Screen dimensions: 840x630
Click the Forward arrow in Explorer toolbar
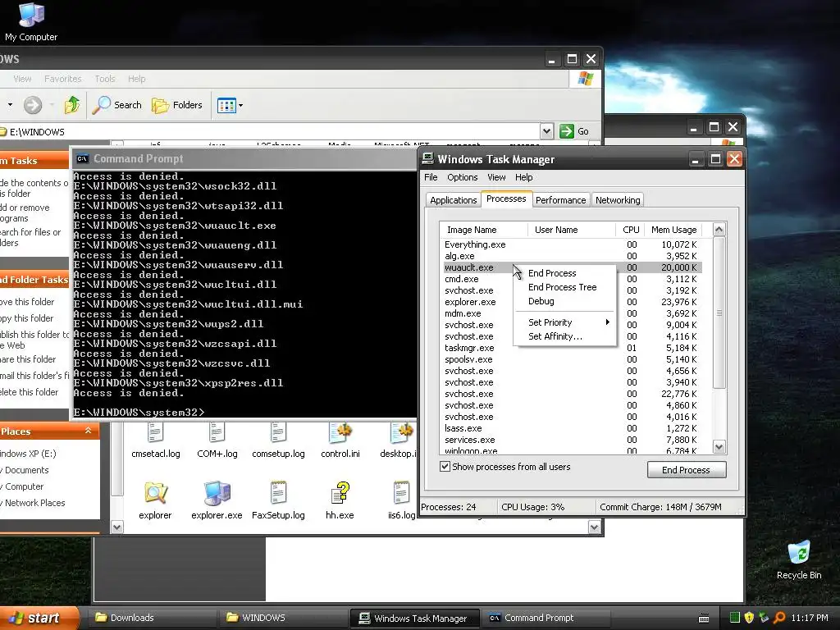tap(33, 105)
